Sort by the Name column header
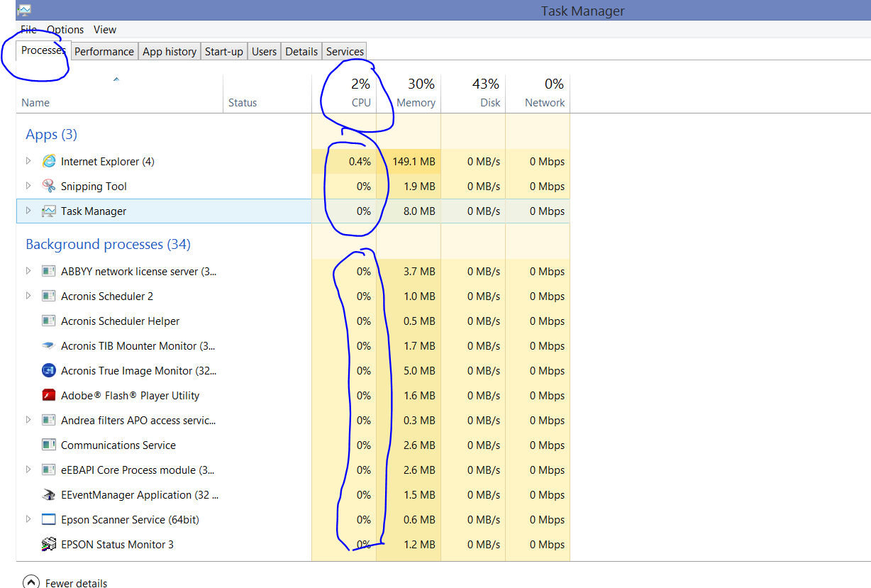871x588 pixels. [119, 94]
